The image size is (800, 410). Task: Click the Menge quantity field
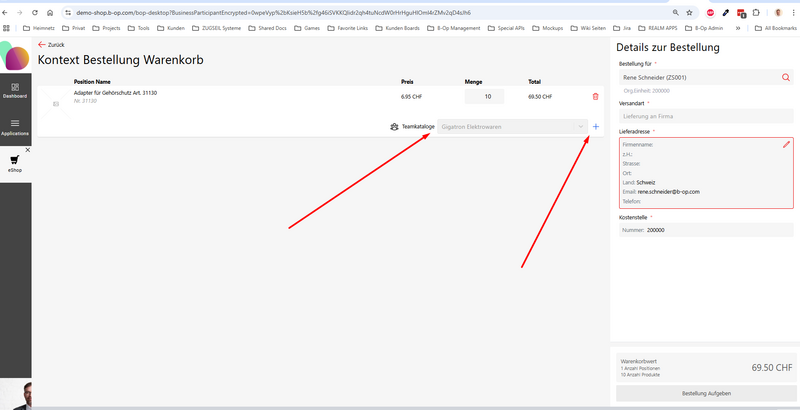(x=486, y=97)
